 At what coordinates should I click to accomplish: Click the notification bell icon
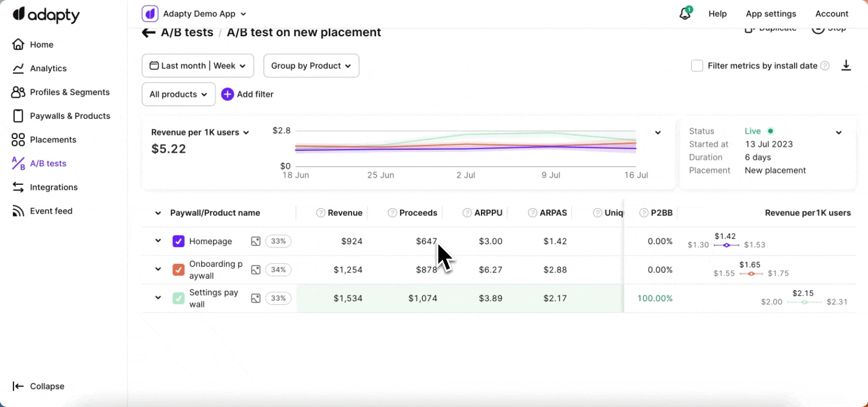(x=685, y=14)
